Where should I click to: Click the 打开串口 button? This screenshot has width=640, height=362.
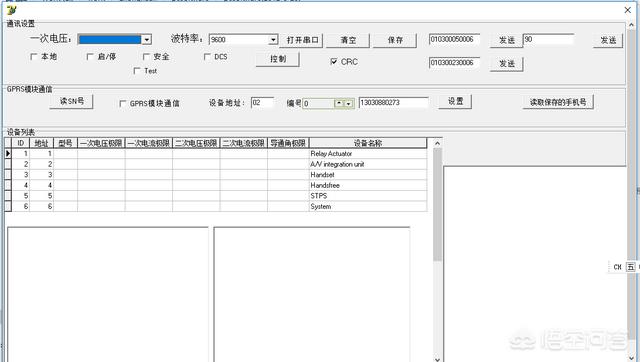point(302,40)
